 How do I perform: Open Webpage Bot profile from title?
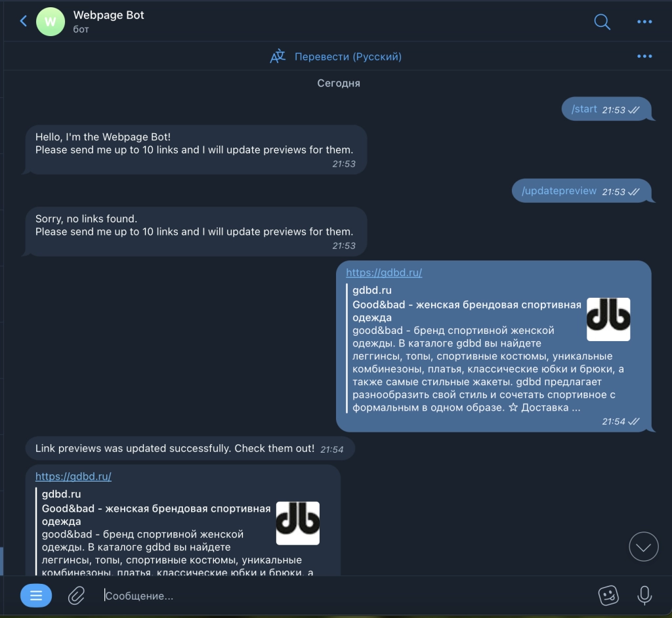point(108,15)
